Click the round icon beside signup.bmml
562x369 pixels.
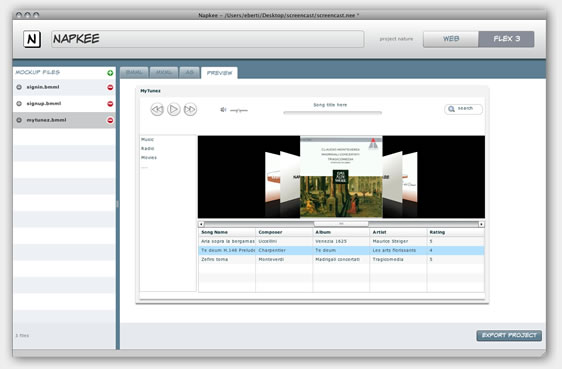(19, 104)
